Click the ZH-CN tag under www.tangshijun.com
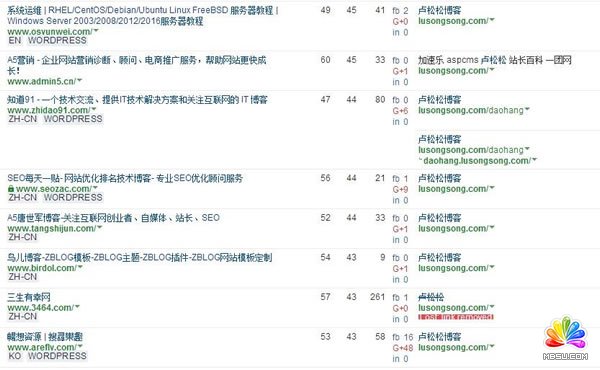 click(x=23, y=237)
